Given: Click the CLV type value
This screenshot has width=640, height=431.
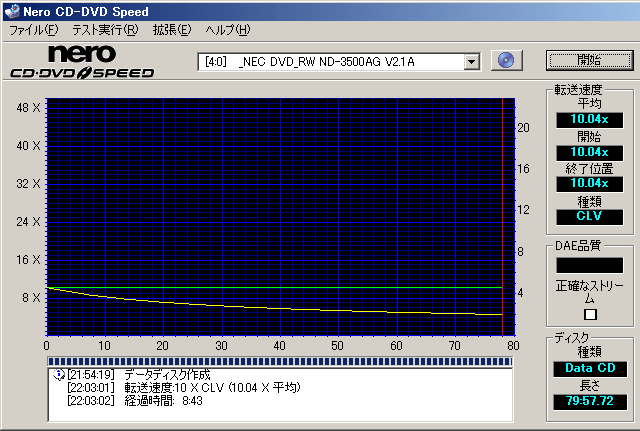Looking at the screenshot, I should point(589,217).
